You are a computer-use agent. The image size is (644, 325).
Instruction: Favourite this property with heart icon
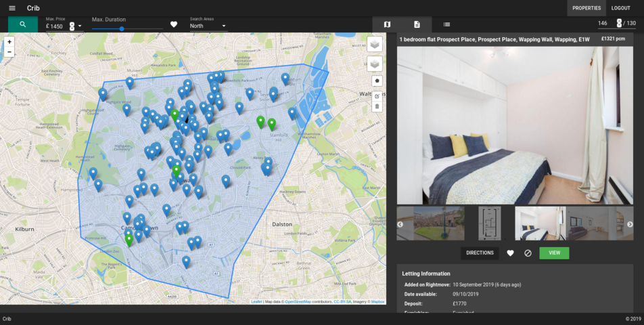tap(510, 253)
